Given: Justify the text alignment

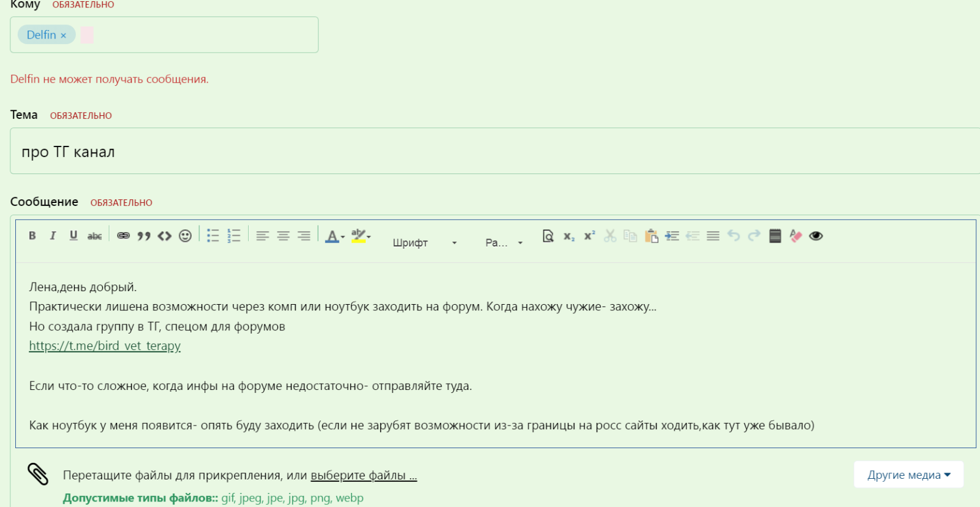Looking at the screenshot, I should [x=713, y=235].
